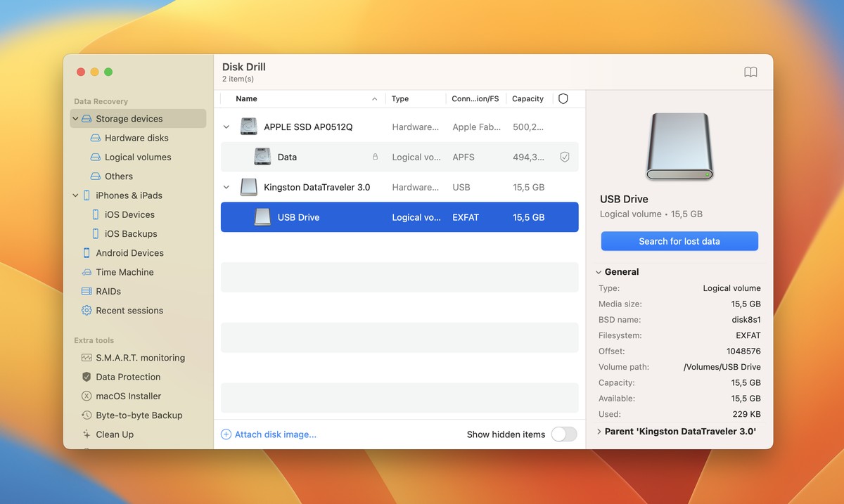Click the shield icon in the column header
The width and height of the screenshot is (844, 504).
[563, 99]
